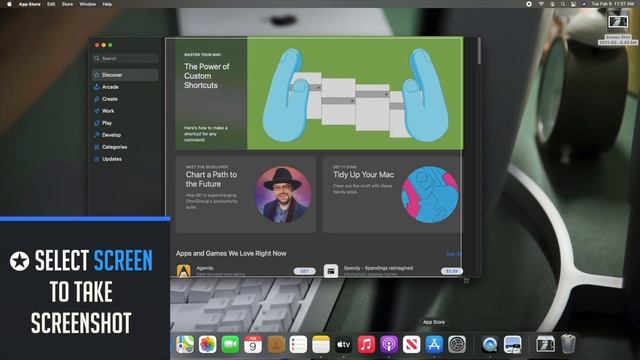This screenshot has width=640, height=360.
Task: Open News from the Dock
Action: 411,344
